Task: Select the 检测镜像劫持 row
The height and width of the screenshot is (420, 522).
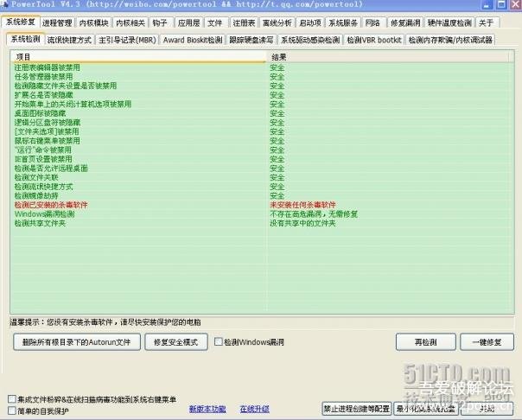Action: tap(263, 195)
